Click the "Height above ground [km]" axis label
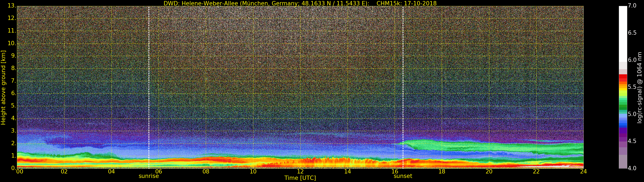The height and width of the screenshot is (182, 644). click(3, 87)
